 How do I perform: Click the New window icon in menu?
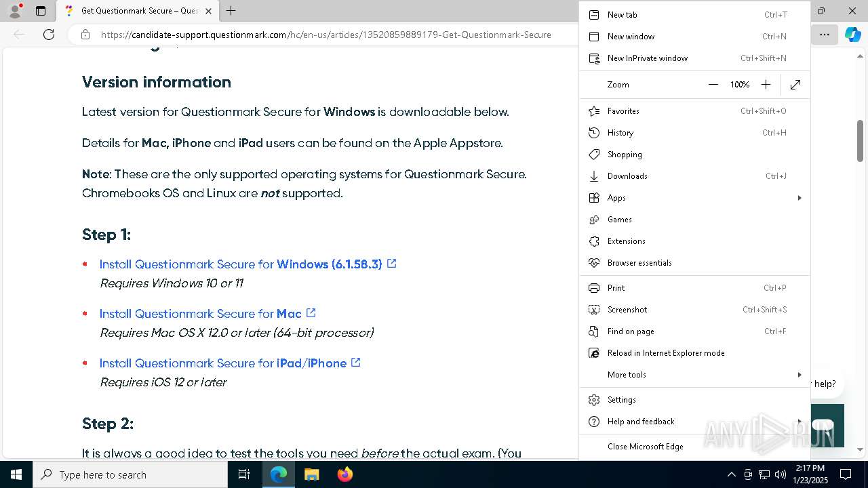tap(594, 37)
